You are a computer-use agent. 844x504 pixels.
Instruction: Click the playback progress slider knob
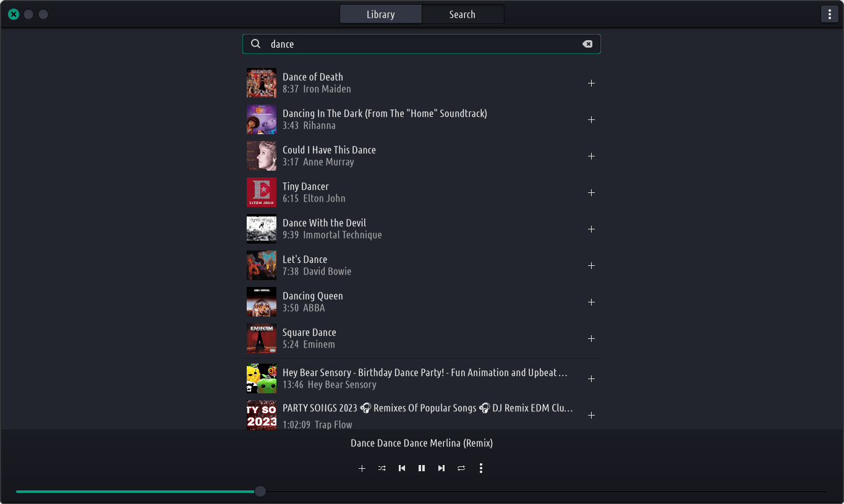point(260,491)
